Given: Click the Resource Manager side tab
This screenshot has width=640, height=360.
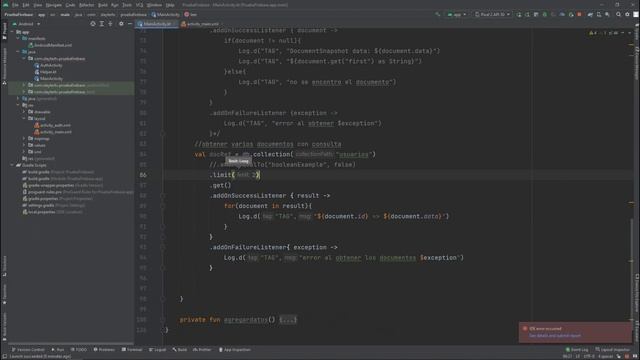Looking at the screenshot, I should pyautogui.click(x=4, y=66).
